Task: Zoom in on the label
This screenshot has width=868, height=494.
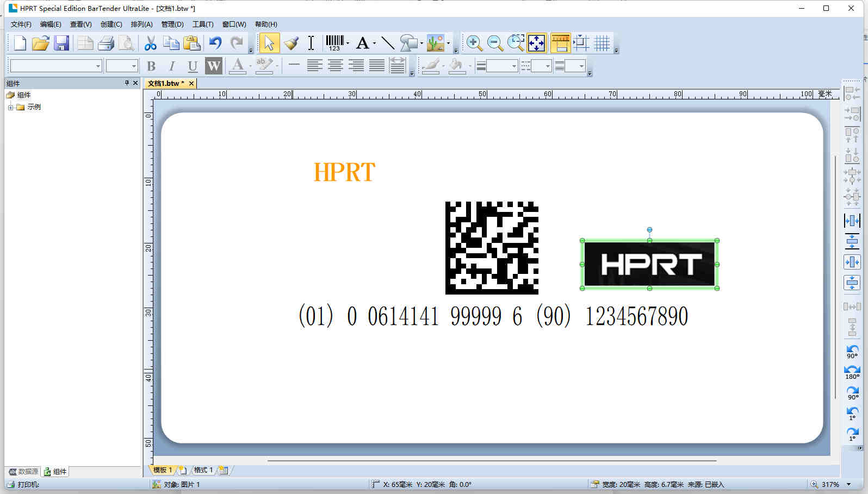Action: point(474,43)
